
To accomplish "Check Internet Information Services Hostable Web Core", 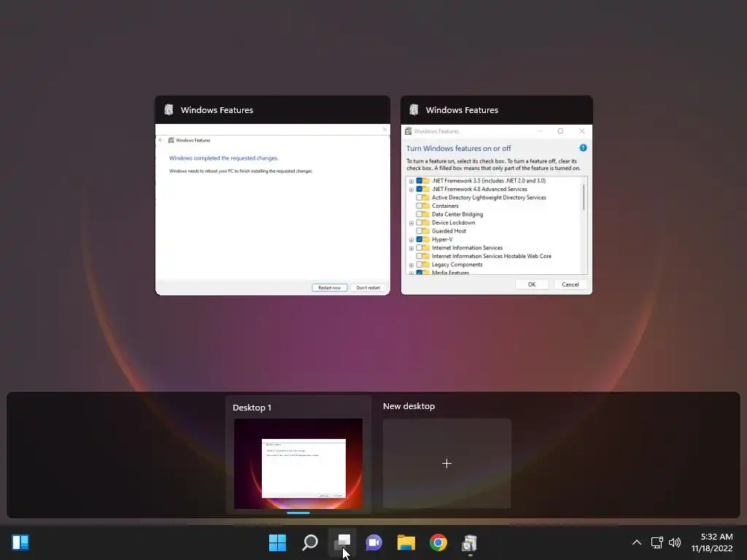I will [419, 256].
